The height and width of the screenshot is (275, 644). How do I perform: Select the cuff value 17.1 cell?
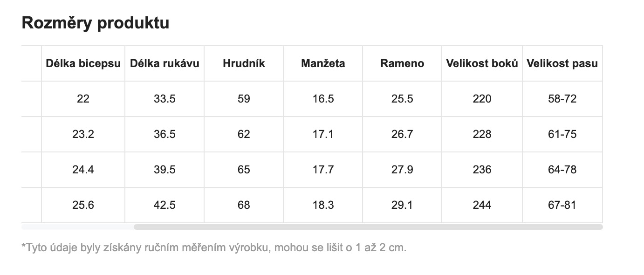323,134
